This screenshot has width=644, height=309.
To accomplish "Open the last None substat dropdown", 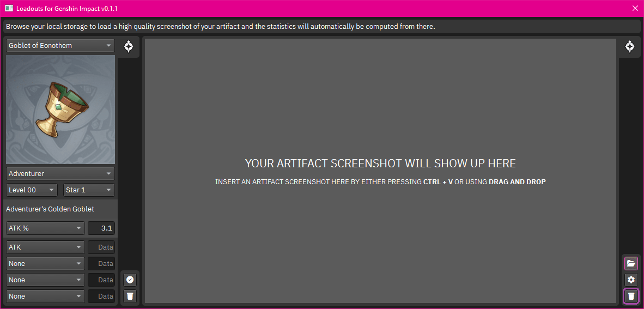I will point(46,296).
